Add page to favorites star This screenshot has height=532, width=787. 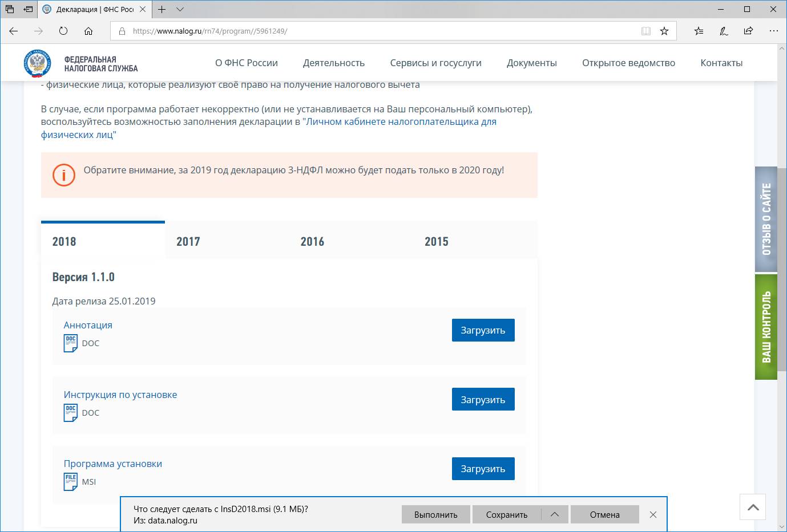[664, 31]
